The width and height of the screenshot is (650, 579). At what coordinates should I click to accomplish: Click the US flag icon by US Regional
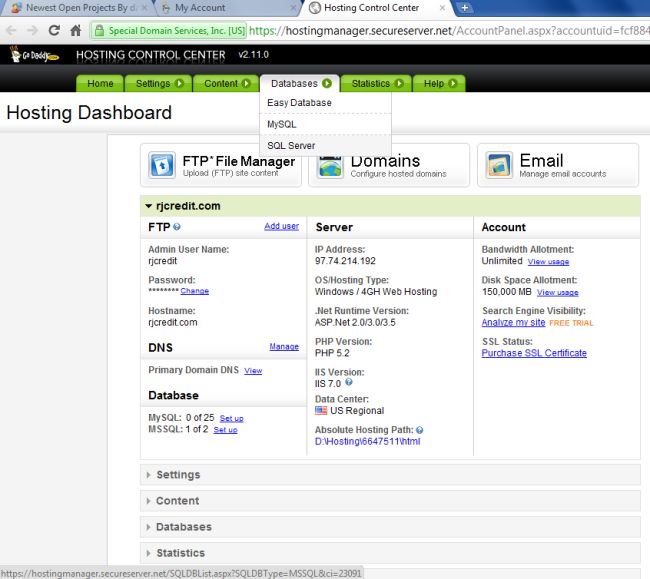point(321,410)
